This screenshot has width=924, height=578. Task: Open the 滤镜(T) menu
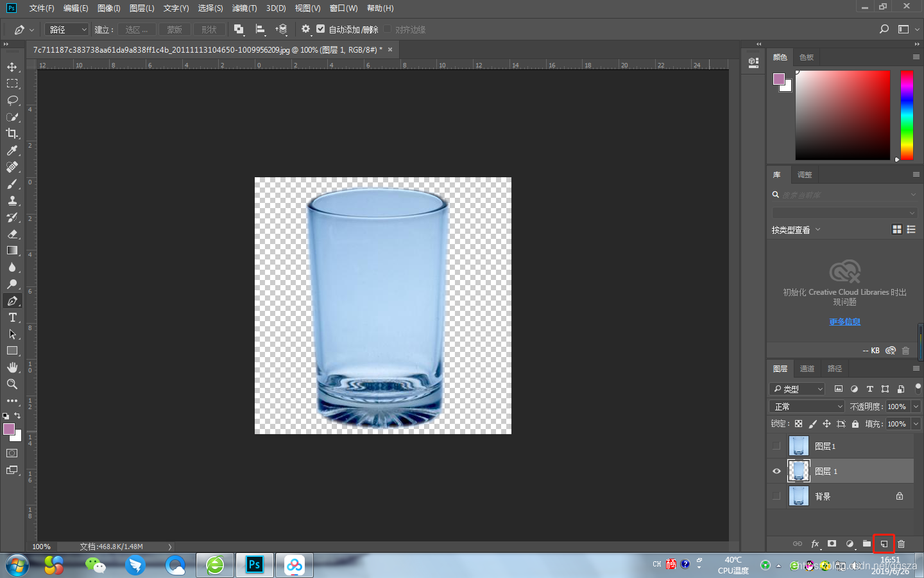tap(244, 8)
